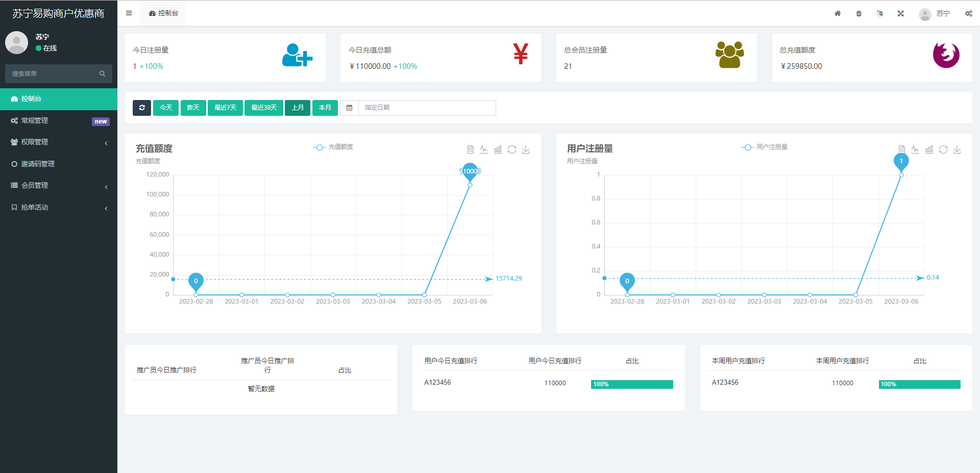
Task: Expand the 会员管理 sidebar menu
Action: 59,186
